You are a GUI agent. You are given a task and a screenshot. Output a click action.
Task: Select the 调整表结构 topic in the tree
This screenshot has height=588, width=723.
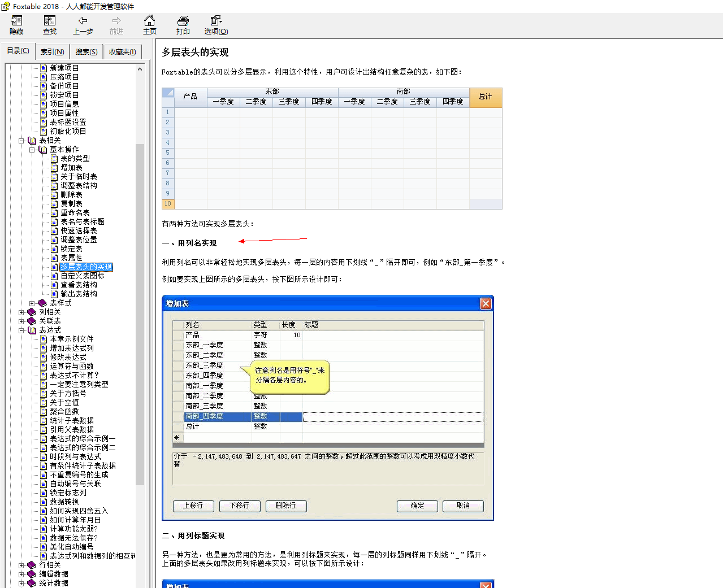click(79, 186)
